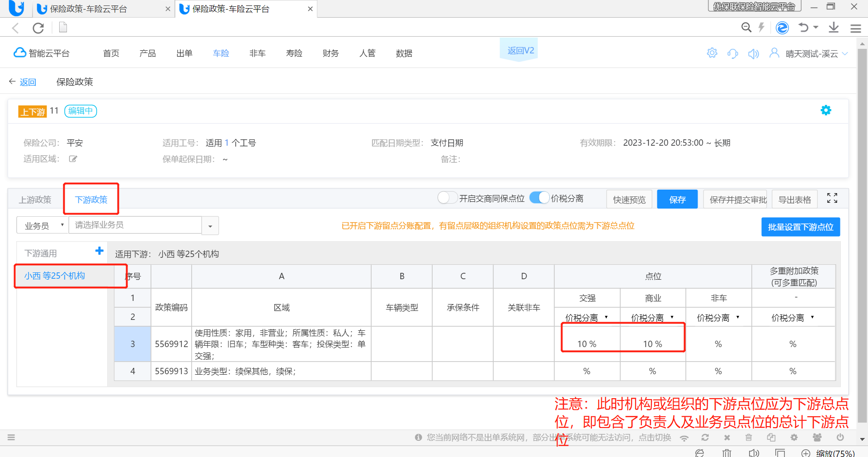Screen dimensions: 868x457
Task: Open the 产品 menu
Action: pyautogui.click(x=148, y=53)
